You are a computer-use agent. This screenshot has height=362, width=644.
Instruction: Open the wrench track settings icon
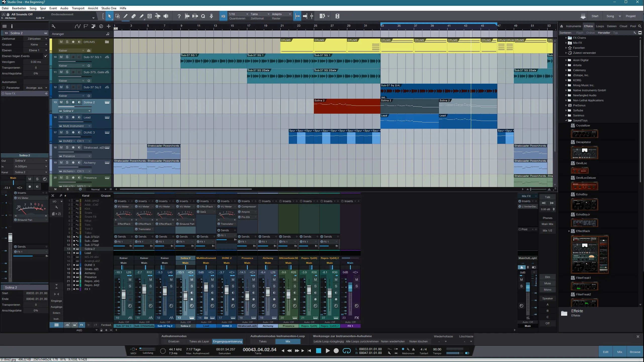(53, 26)
